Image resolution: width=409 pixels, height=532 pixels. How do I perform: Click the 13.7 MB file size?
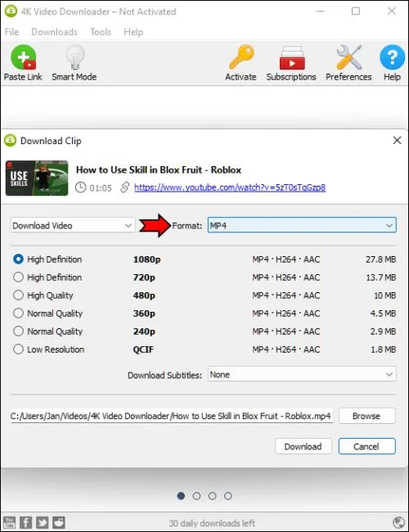[x=381, y=277]
